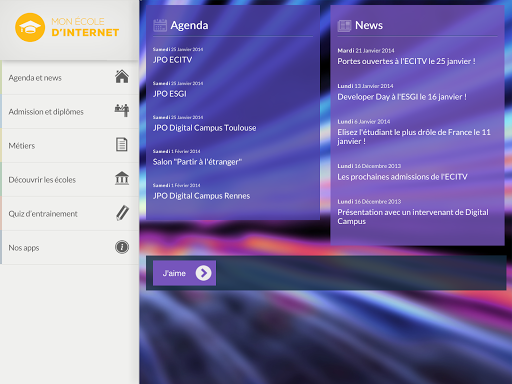Click the pencil icon for Quiz d'entrainement
The image size is (512, 384).
coord(122,213)
